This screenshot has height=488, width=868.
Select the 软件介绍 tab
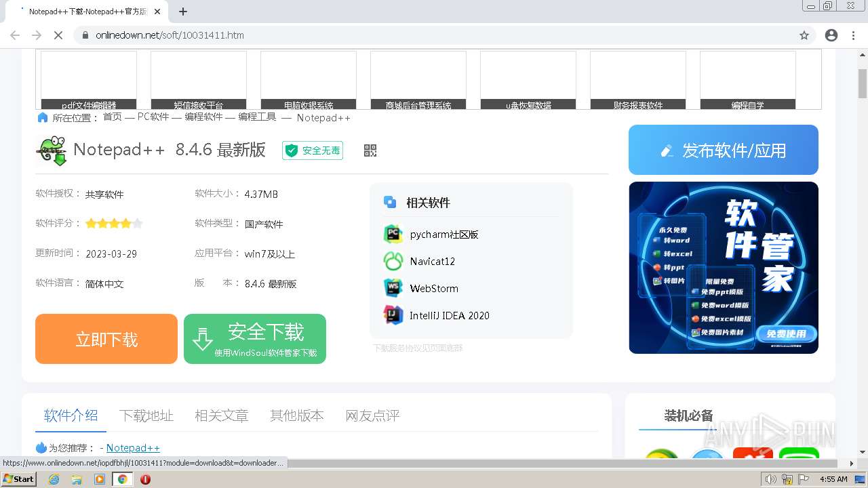tap(71, 415)
